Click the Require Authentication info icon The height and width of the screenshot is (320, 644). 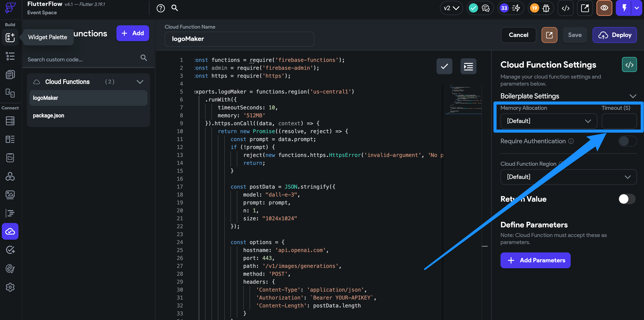point(571,141)
